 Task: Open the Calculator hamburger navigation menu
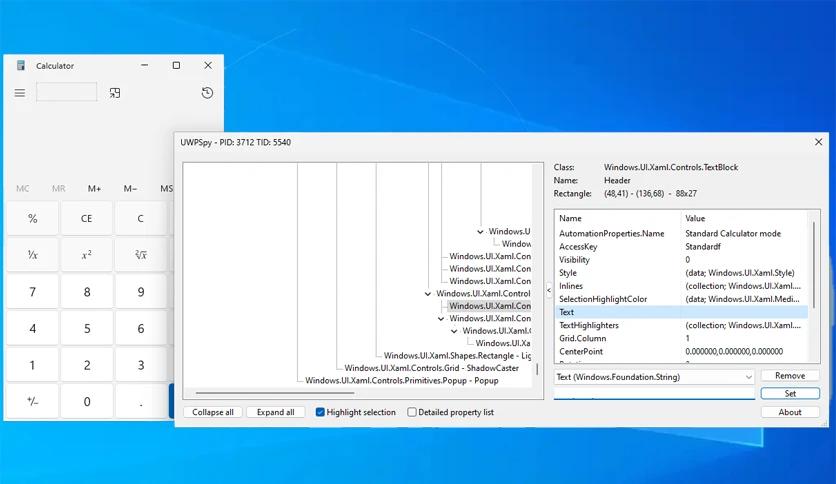coord(20,93)
